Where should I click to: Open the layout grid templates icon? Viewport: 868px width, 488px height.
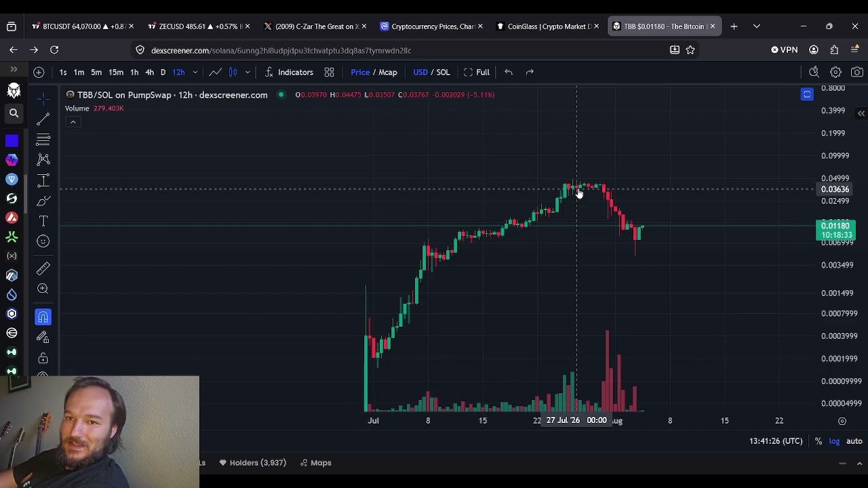tap(329, 72)
